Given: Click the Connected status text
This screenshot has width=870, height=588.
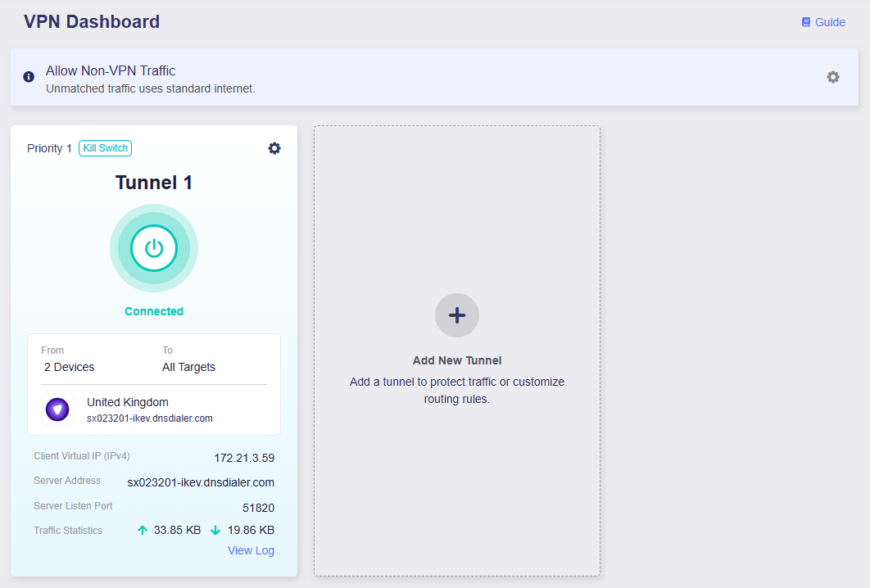Looking at the screenshot, I should click(154, 311).
